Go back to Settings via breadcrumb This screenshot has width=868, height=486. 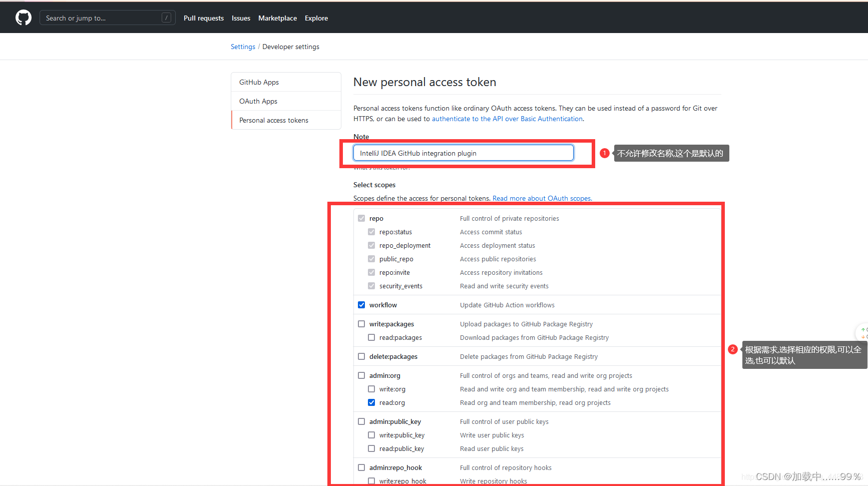[243, 46]
